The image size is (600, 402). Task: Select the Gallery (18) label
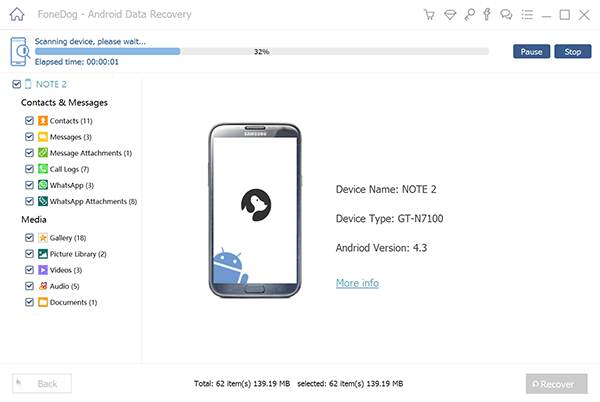[68, 238]
